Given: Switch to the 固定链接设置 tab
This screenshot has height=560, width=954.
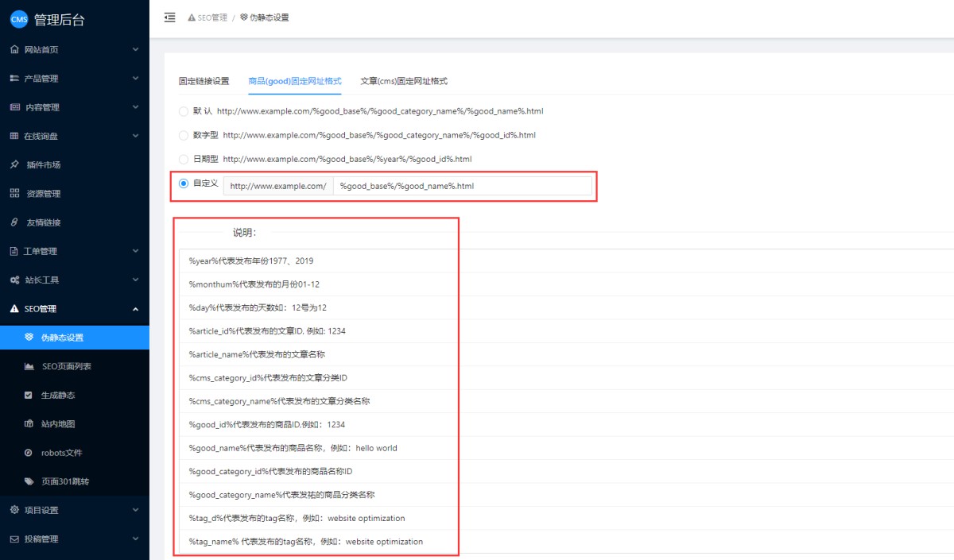Looking at the screenshot, I should (204, 81).
